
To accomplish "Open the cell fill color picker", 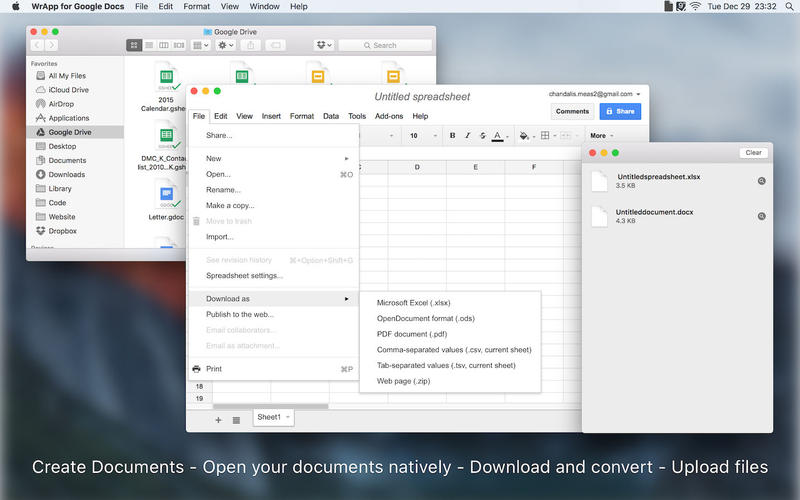I will (x=525, y=136).
